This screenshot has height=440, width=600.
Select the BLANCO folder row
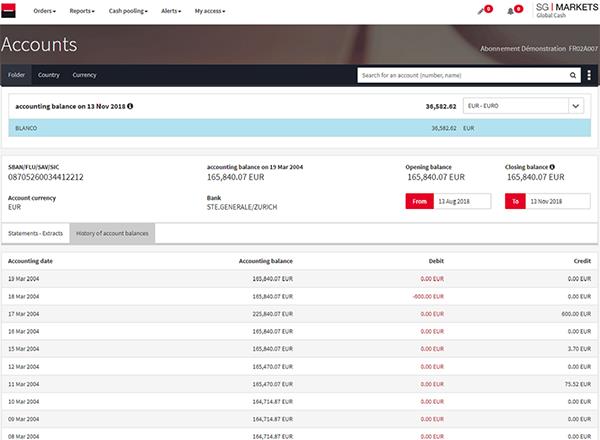[299, 128]
